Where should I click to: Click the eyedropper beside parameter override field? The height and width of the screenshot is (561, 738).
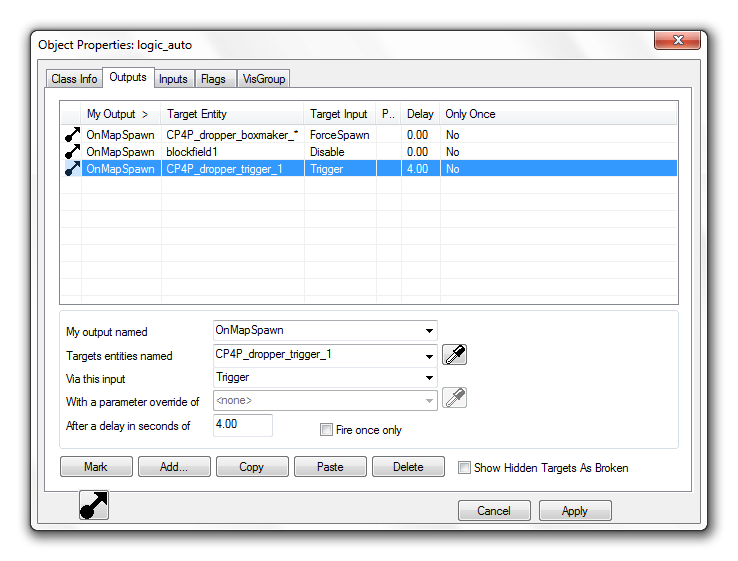point(455,398)
